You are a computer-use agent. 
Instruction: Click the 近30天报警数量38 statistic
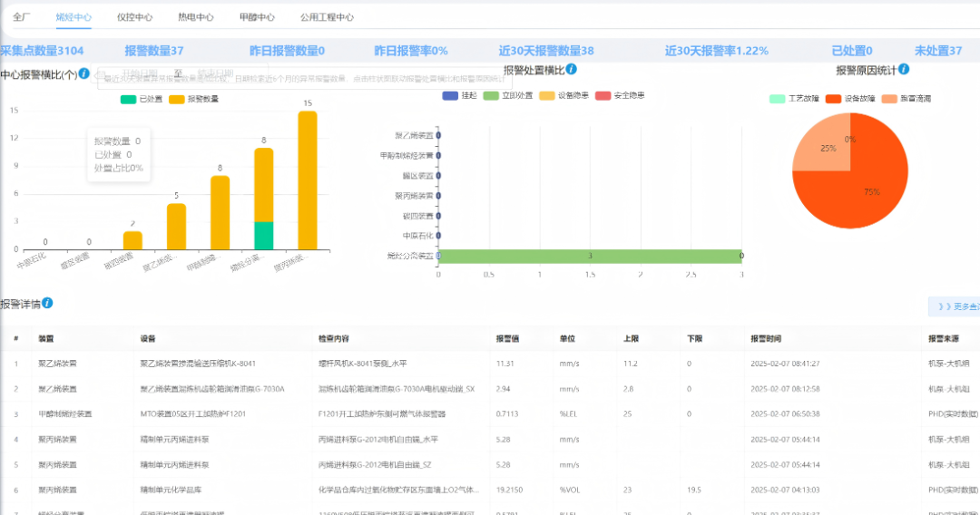[x=546, y=51]
